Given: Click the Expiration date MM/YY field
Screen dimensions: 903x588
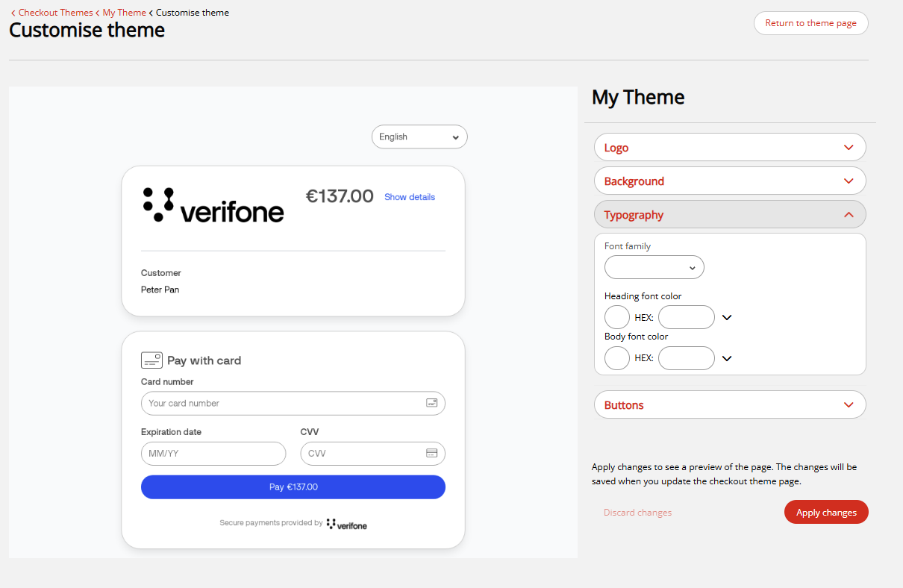Looking at the screenshot, I should tap(213, 454).
